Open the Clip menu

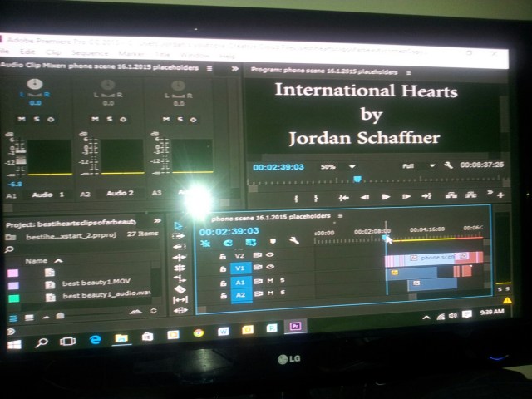53,52
